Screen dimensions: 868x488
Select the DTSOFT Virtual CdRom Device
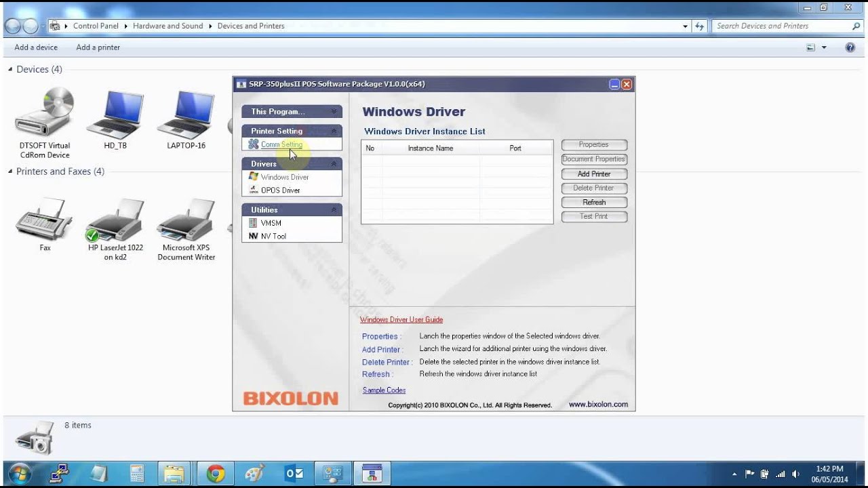click(x=45, y=122)
